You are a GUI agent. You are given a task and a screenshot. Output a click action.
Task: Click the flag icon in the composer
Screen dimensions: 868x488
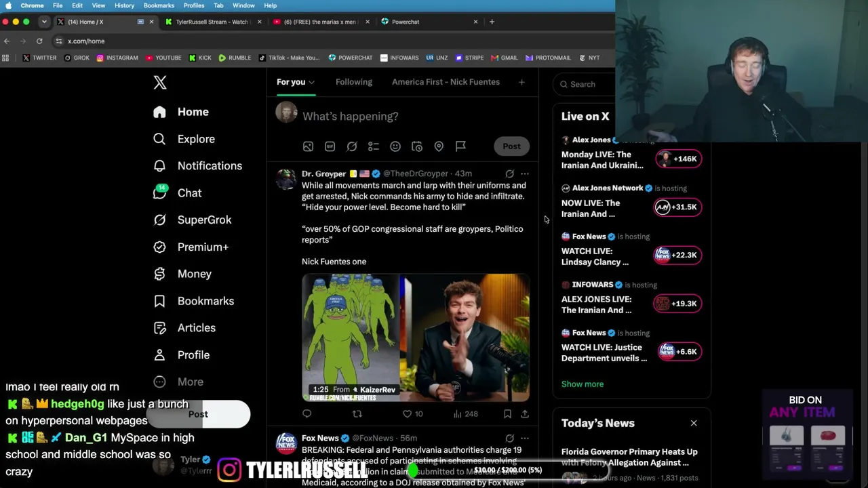460,146
